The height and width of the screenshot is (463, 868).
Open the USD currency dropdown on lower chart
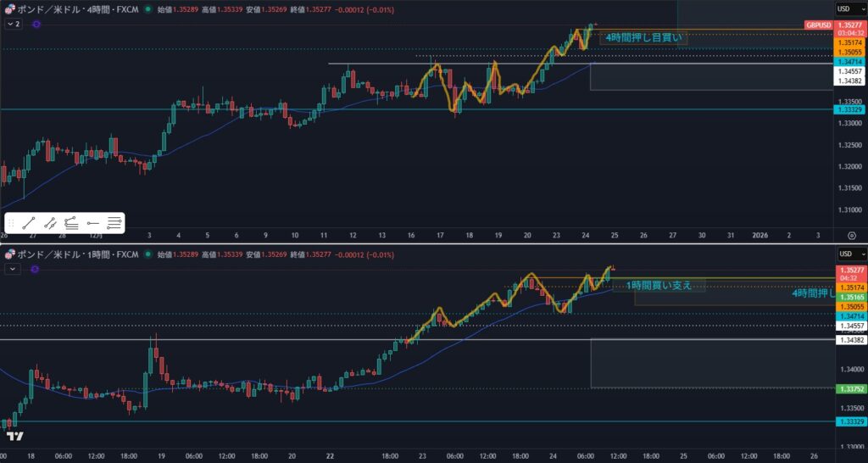click(844, 254)
